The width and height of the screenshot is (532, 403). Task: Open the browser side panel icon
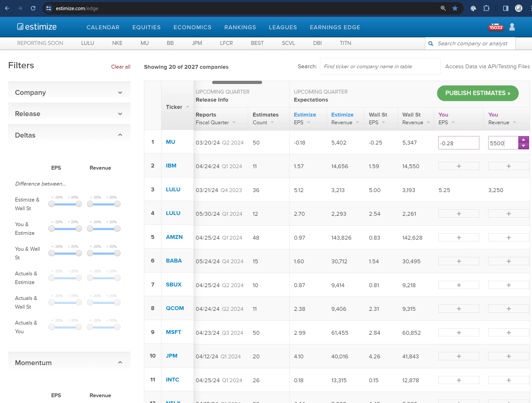[x=505, y=8]
